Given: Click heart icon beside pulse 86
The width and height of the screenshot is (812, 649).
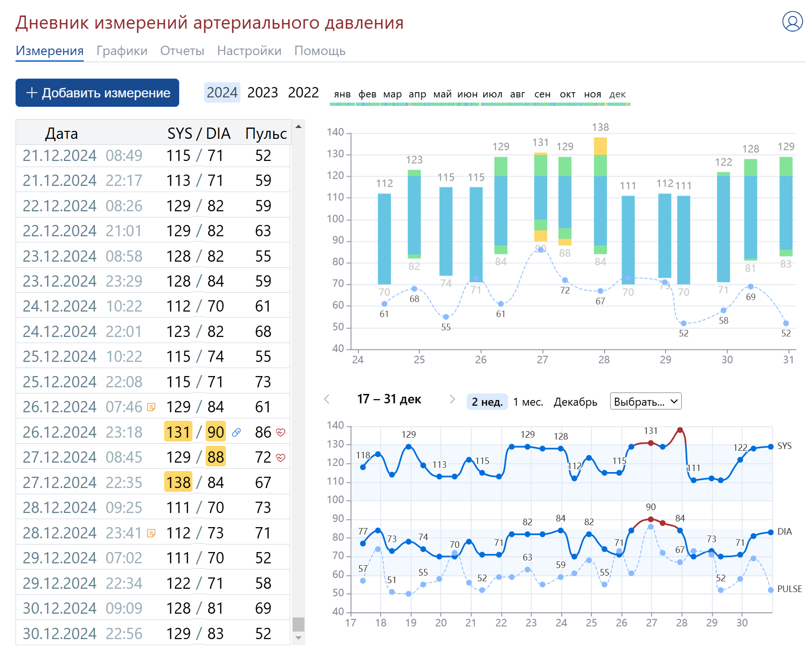Looking at the screenshot, I should click(x=281, y=433).
